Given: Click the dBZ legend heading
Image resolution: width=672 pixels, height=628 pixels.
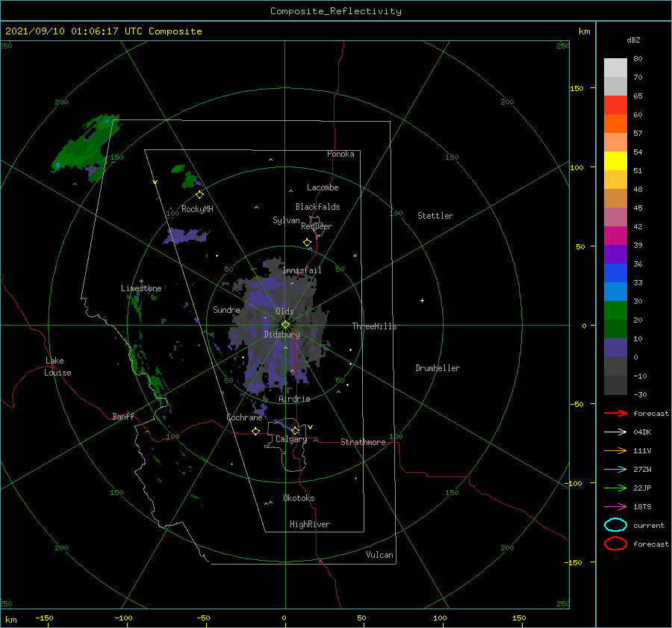Looking at the screenshot, I should (x=633, y=40).
